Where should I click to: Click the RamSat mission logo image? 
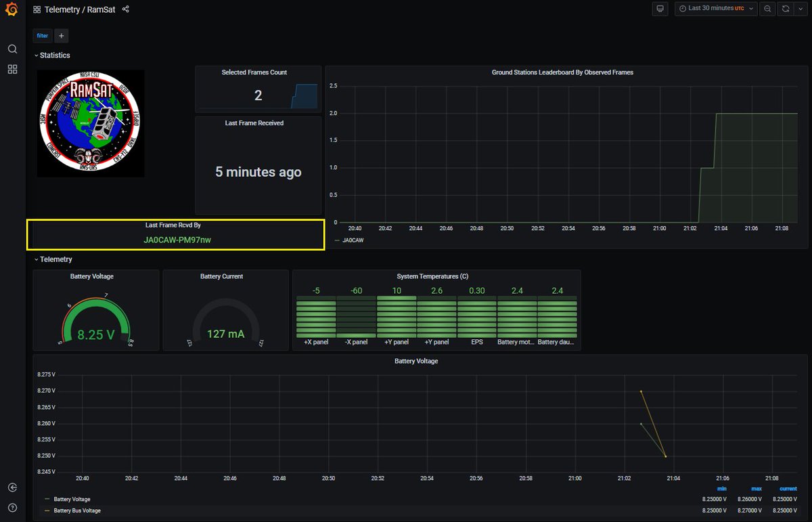point(91,123)
